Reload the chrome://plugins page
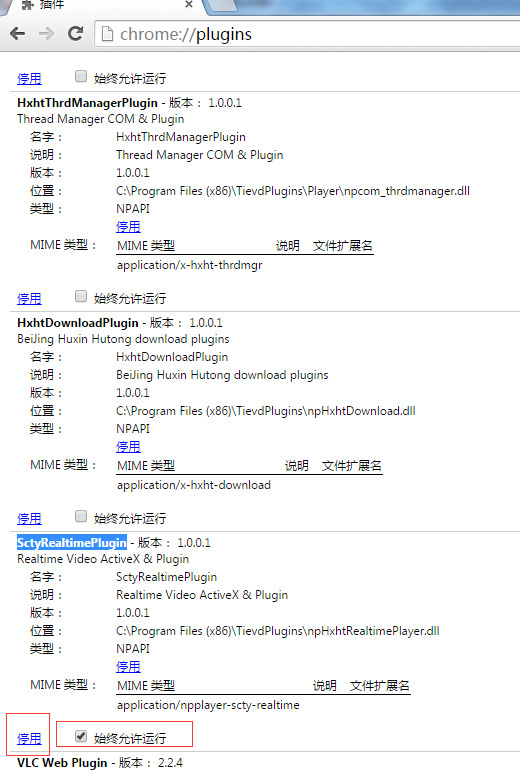Viewport: 520px width, 771px height. coord(75,33)
